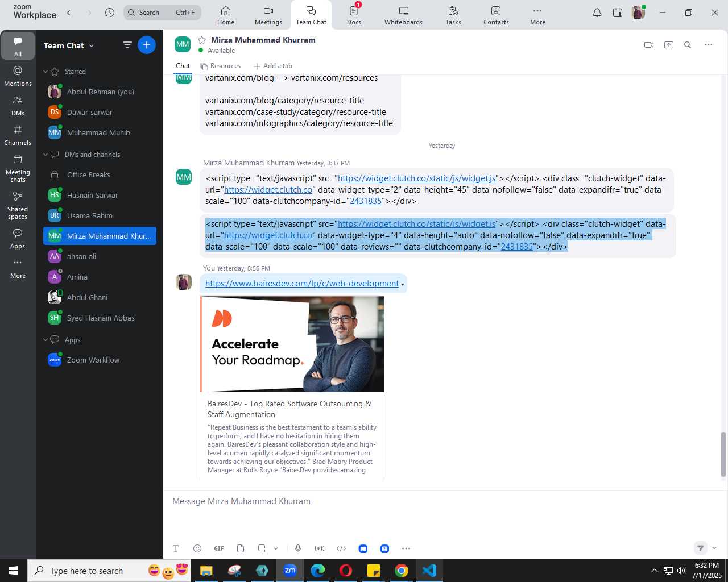Select All in the left sidebar
Screen dimensions: 728x582
(18, 46)
